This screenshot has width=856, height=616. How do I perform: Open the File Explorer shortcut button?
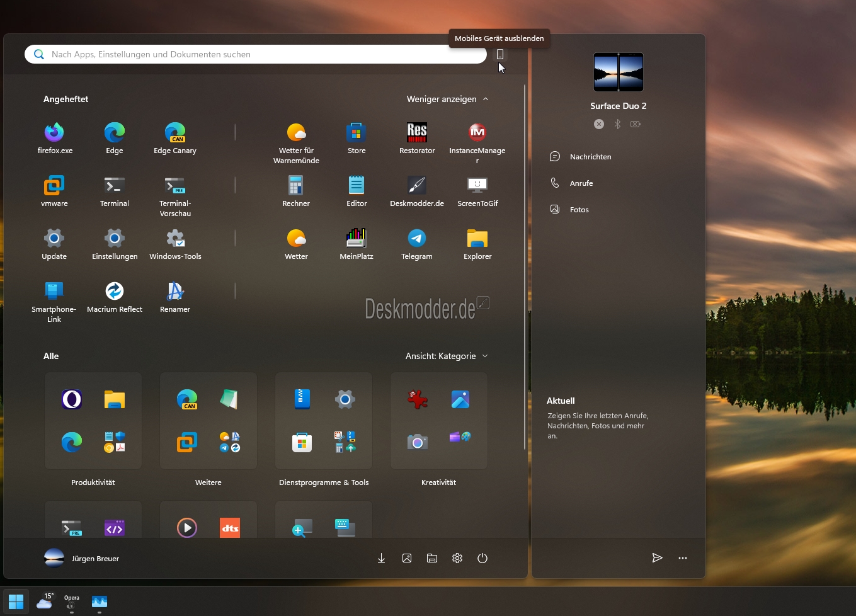tap(432, 558)
